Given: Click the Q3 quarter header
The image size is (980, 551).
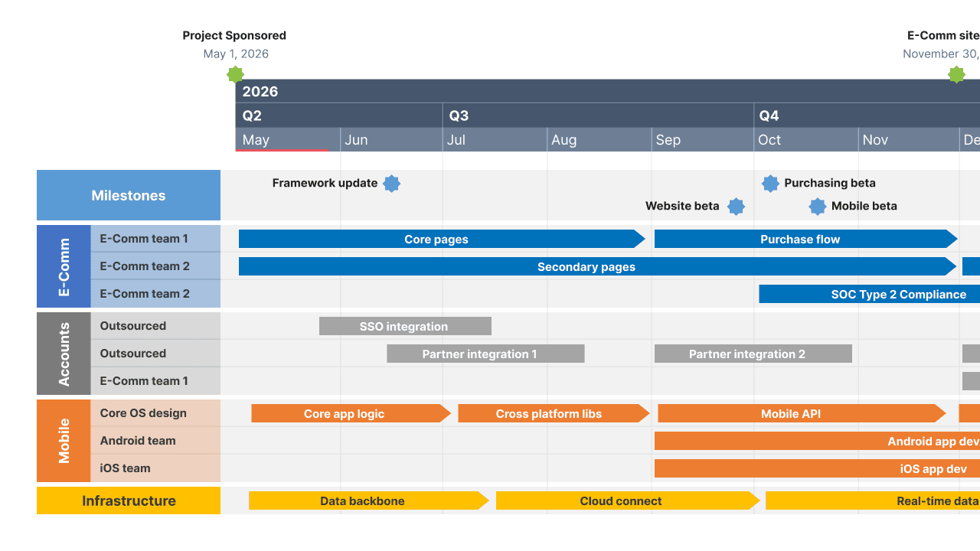Looking at the screenshot, I should coord(598,116).
